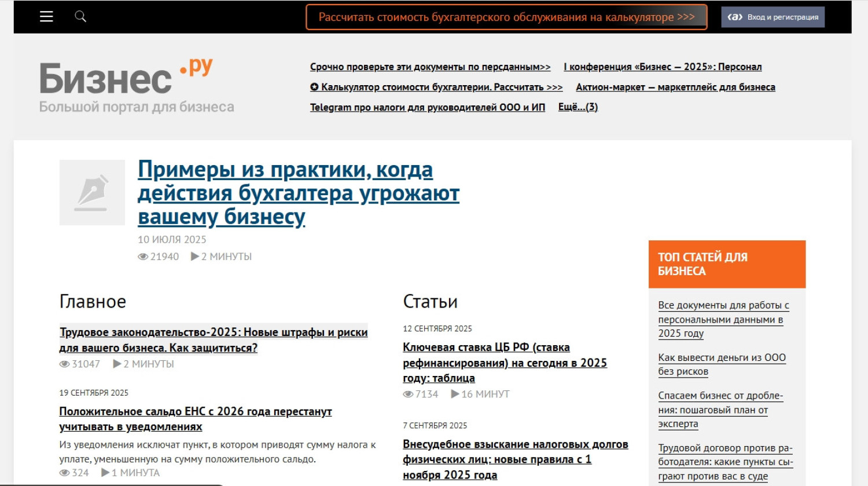Expand the Ещё...(3) links
868x486 pixels.
pos(578,107)
